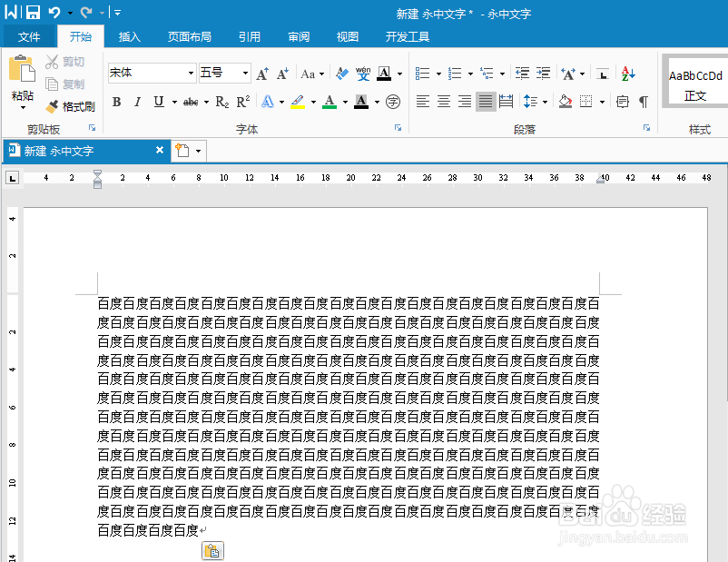
Task: Expand font color dropdown arrow
Action: [x=345, y=103]
